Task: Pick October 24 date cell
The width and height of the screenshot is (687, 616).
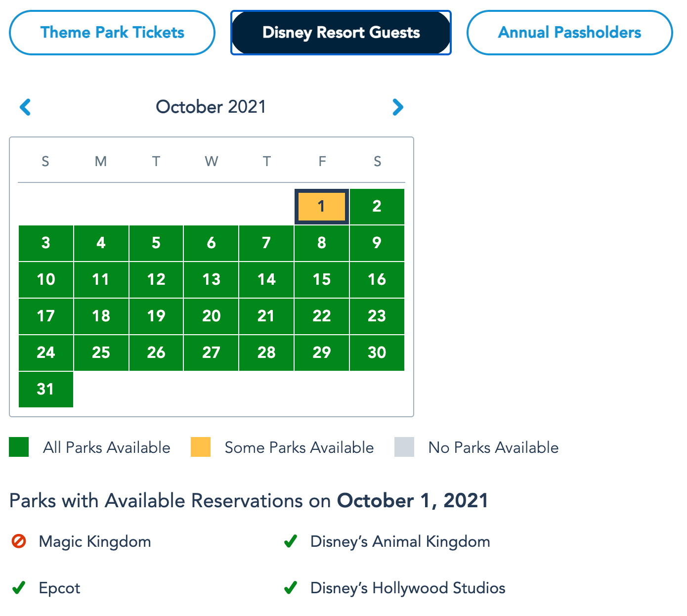Action: pyautogui.click(x=45, y=352)
